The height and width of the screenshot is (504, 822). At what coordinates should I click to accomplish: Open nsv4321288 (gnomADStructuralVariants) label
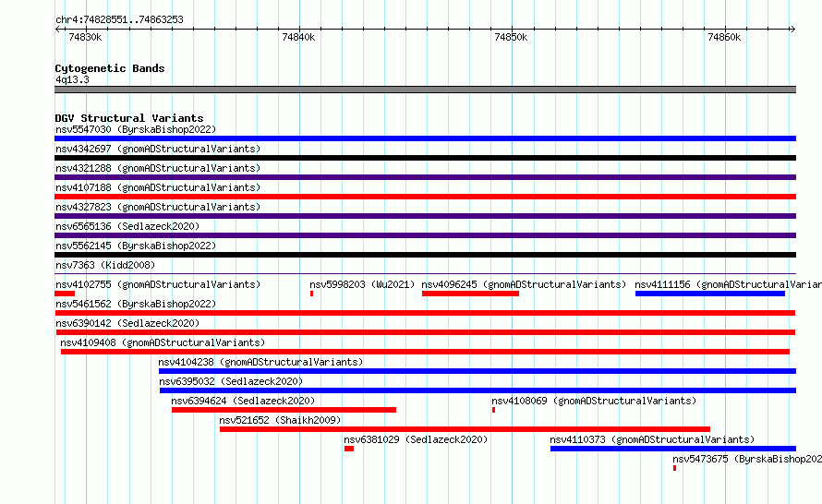158,168
